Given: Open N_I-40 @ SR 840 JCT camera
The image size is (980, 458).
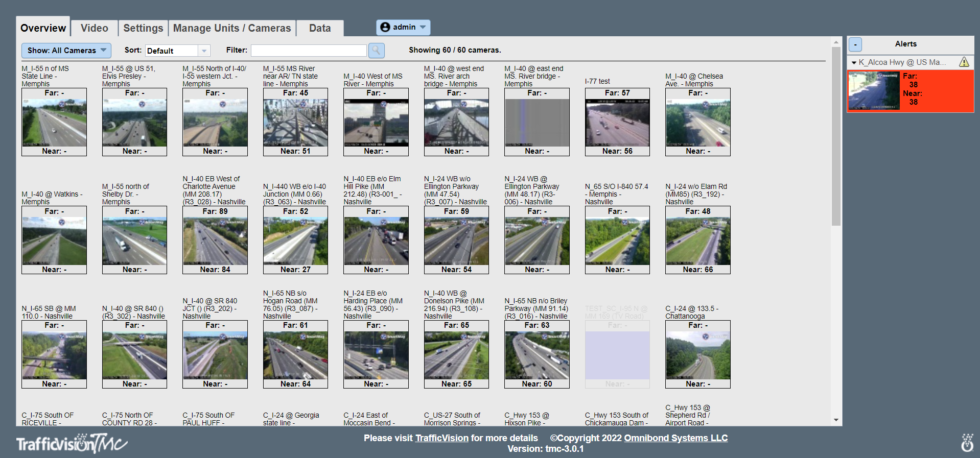Looking at the screenshot, I should pyautogui.click(x=215, y=354).
